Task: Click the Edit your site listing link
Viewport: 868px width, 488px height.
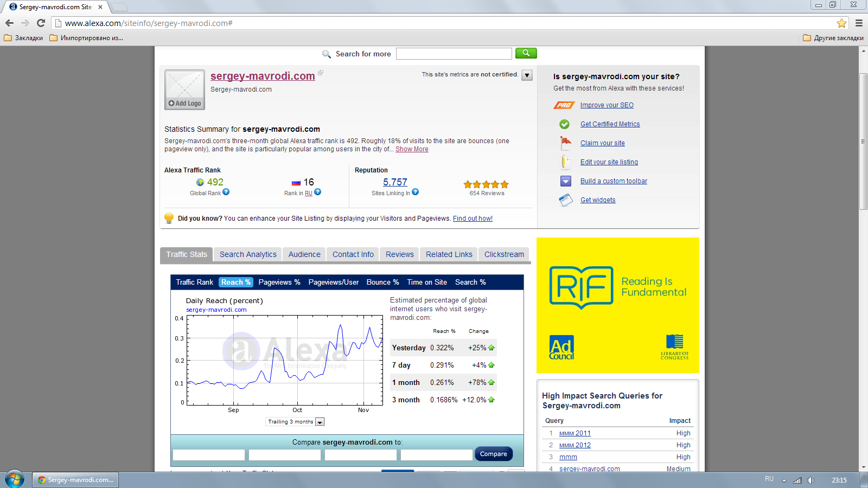Action: (x=609, y=162)
